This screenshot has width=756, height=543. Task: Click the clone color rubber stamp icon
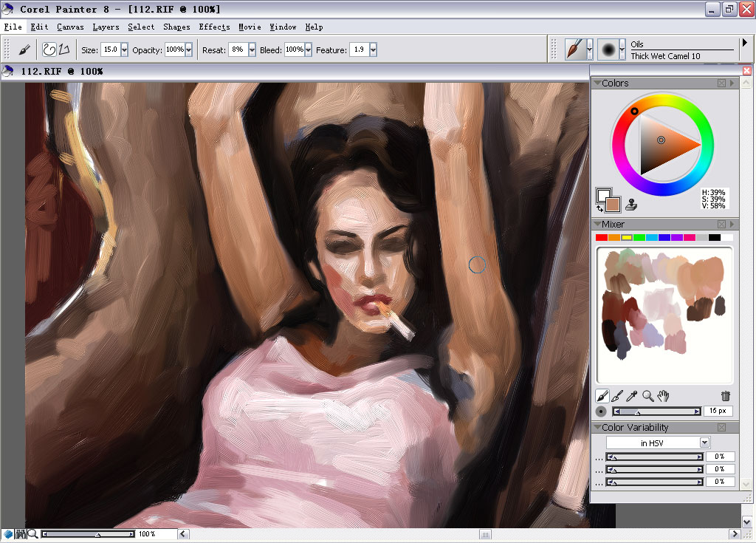click(631, 205)
